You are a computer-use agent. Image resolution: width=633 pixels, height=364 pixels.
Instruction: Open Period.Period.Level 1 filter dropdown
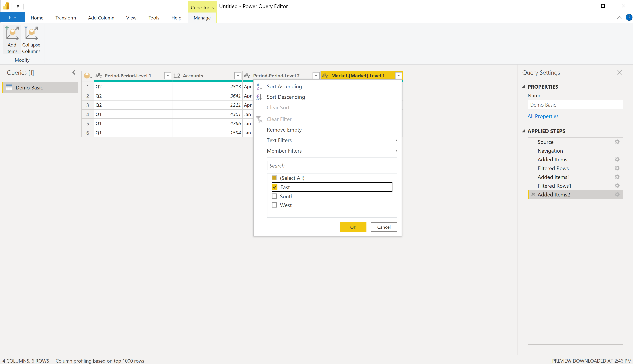tap(167, 76)
